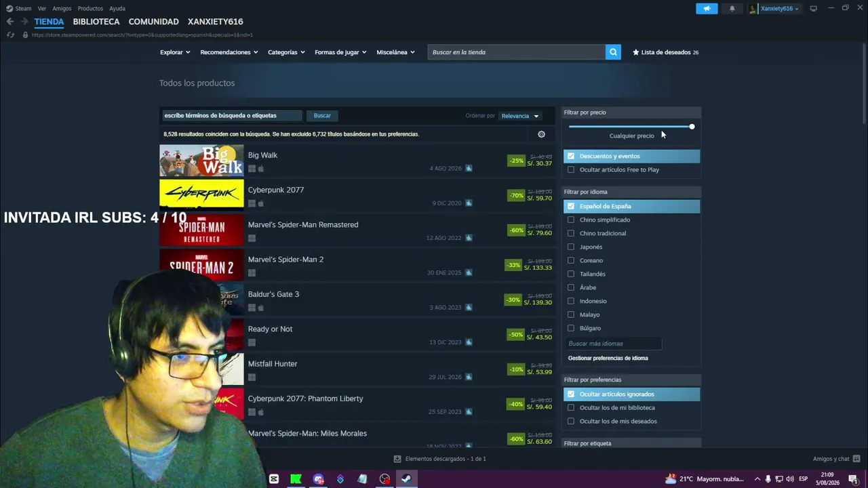This screenshot has height=488, width=868.
Task: Click the store search magnifier icon
Action: click(x=613, y=52)
